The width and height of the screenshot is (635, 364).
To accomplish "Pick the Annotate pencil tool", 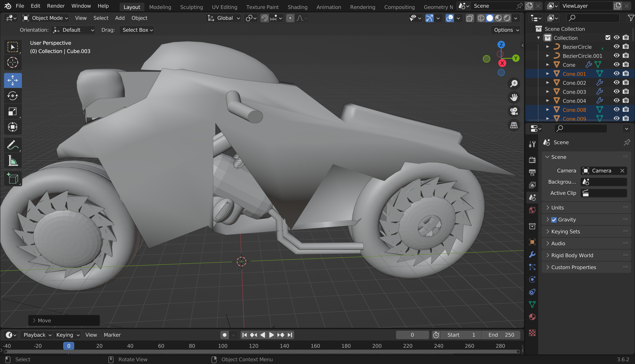I will coord(12,145).
